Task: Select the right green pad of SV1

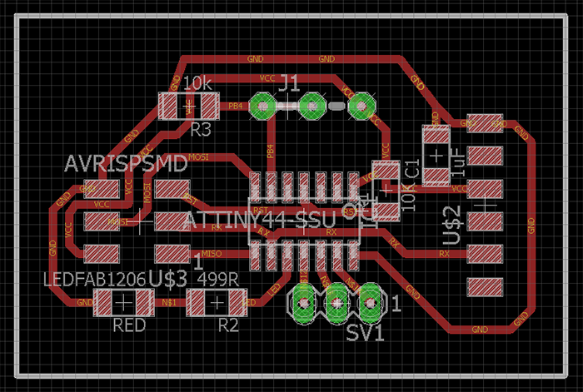Action: click(370, 303)
